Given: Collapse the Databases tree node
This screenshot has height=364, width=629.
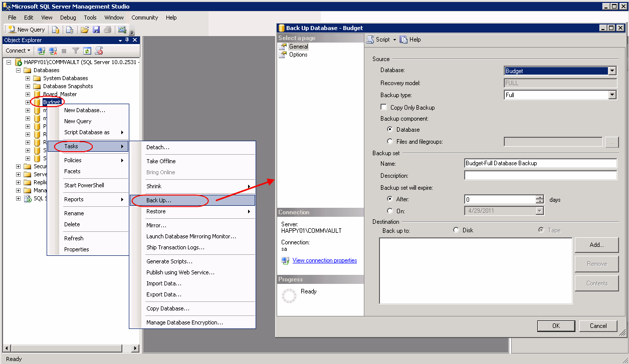Looking at the screenshot, I should pyautogui.click(x=18, y=70).
